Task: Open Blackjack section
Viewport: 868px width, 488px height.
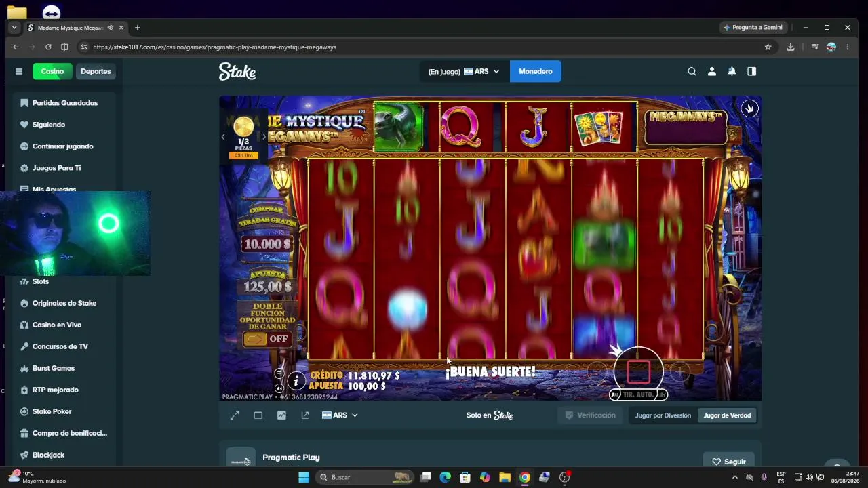Action: (x=65, y=455)
